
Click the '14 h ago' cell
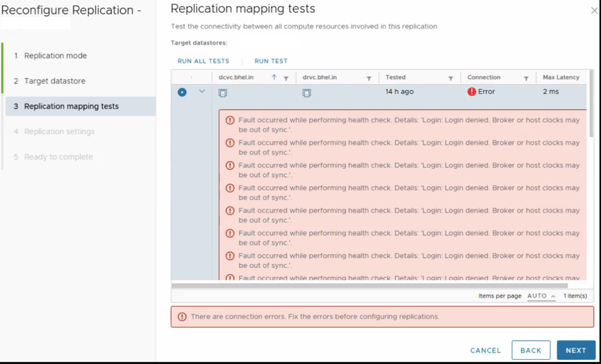click(400, 91)
